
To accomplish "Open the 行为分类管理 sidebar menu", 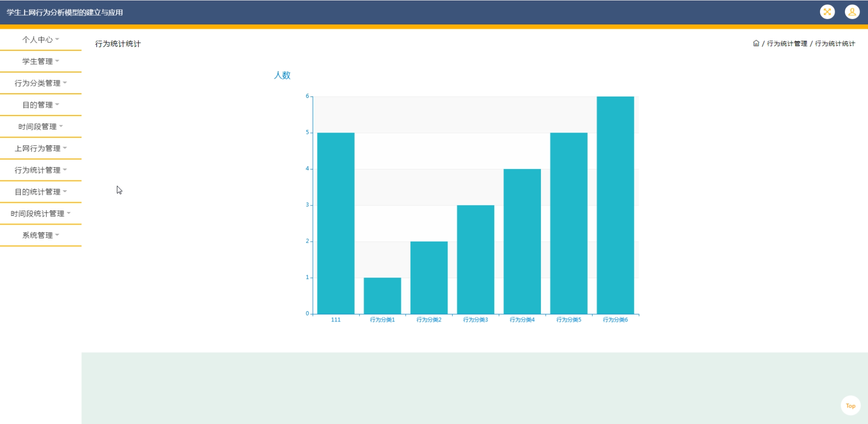I will point(41,83).
